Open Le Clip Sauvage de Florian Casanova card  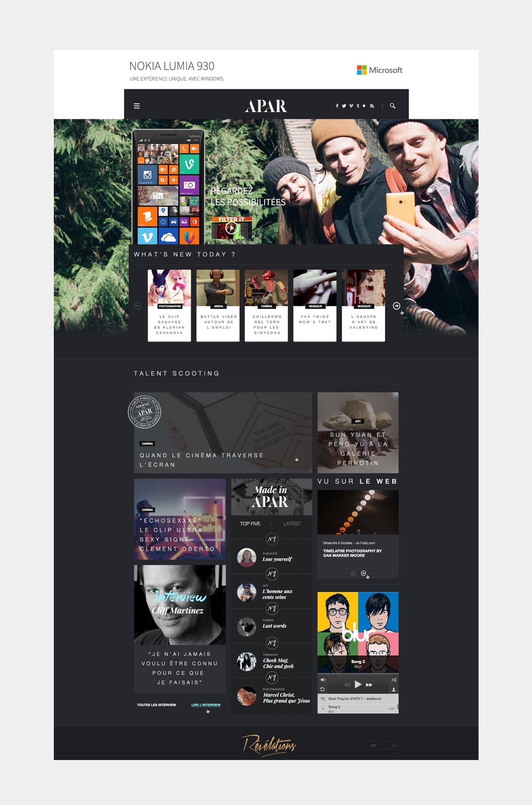click(x=169, y=305)
